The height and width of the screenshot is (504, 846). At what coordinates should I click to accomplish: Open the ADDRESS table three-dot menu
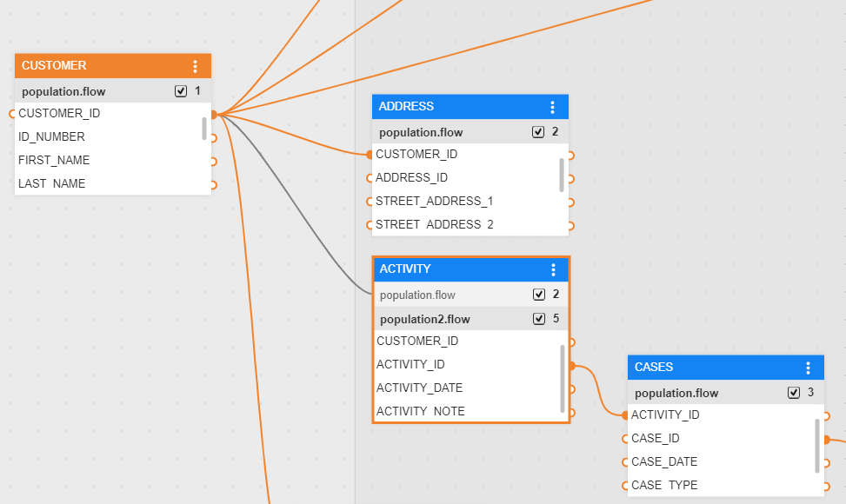(552, 107)
